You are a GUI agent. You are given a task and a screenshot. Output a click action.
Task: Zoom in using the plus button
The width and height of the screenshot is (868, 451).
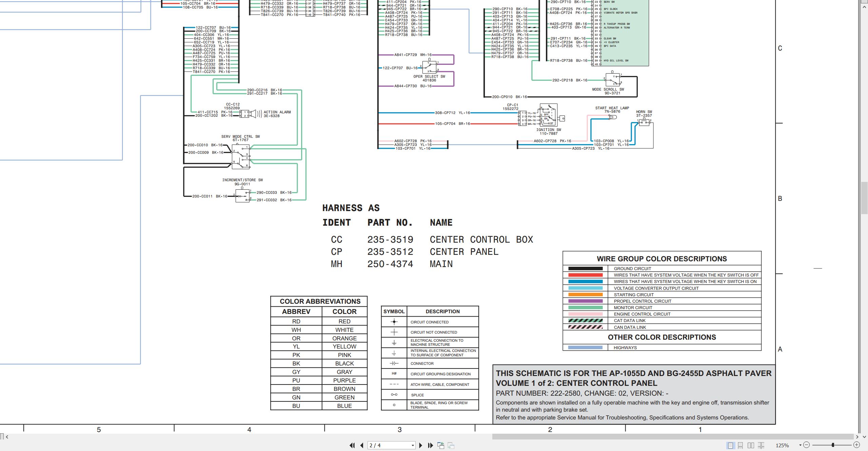click(x=856, y=445)
